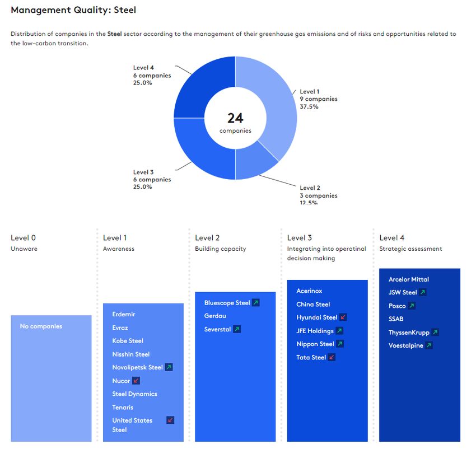
Task: Click the United States Steel company name
Action: (x=132, y=425)
